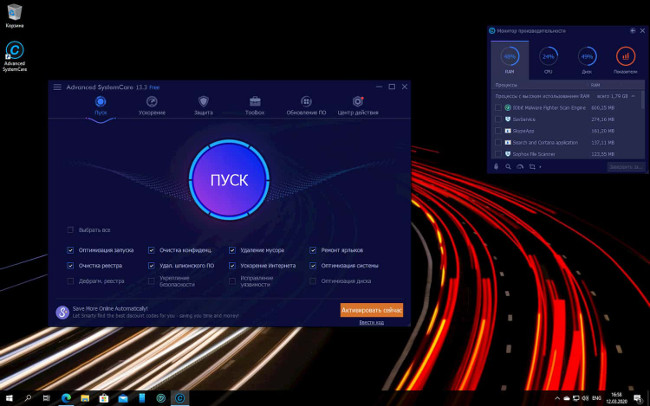Viewport: 650px width, 406px height.
Task: Click the Ввести код link
Action: pyautogui.click(x=371, y=323)
